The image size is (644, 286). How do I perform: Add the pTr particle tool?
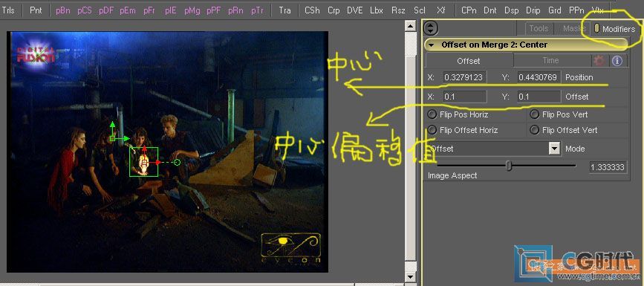pyautogui.click(x=258, y=10)
